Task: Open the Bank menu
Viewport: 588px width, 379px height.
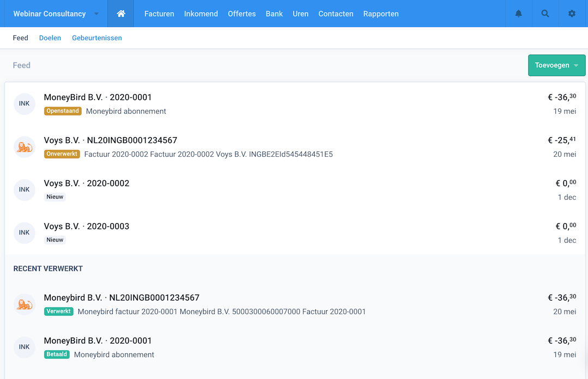Action: point(274,14)
